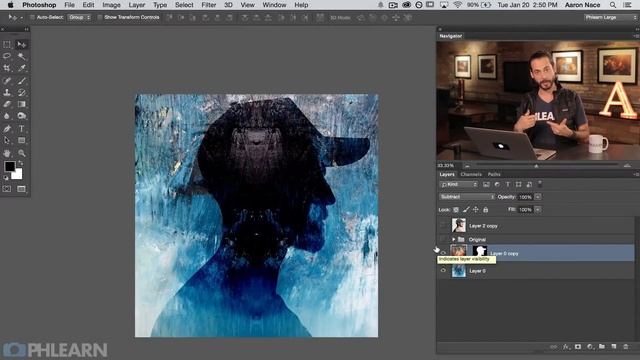Open the Layer menu
Viewport: 640px width, 360px height.
point(136,5)
